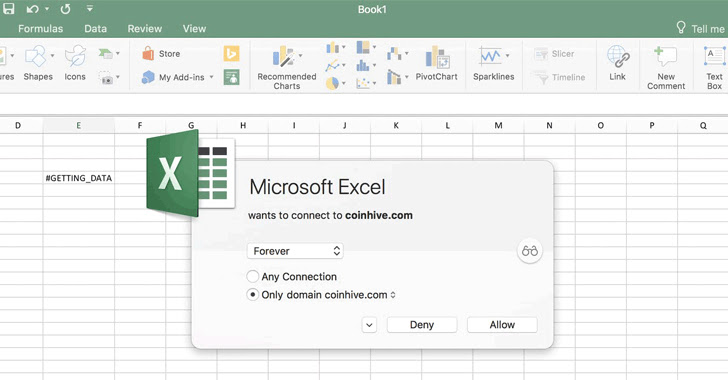728x380 pixels.
Task: Click the People Graph add-in icon
Action: 232,77
